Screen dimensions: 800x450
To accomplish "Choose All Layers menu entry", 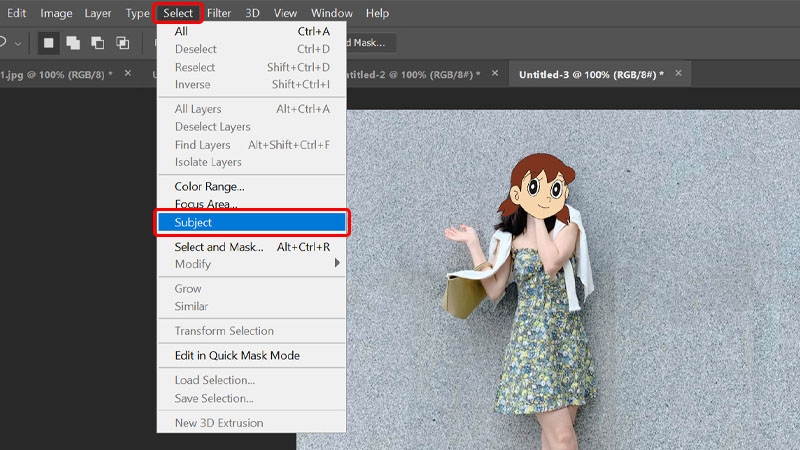I will click(x=252, y=109).
